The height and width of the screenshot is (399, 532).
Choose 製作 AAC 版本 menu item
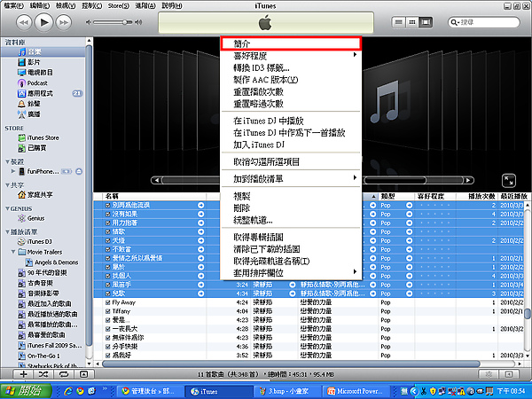[x=291, y=80]
